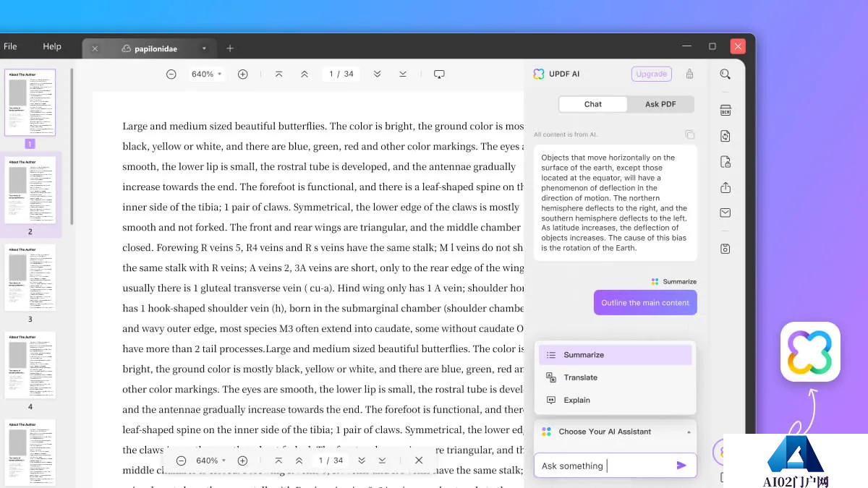Jump to first page from the top toolbar

click(279, 74)
